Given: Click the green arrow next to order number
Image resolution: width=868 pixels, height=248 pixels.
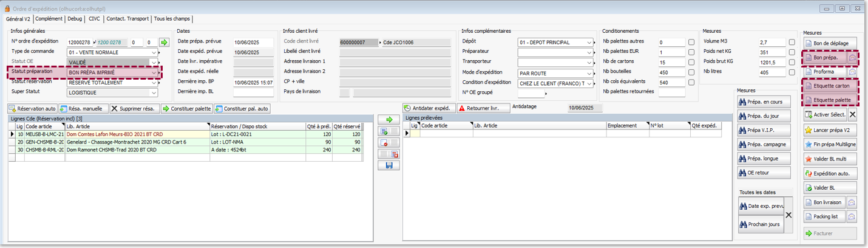Looking at the screenshot, I should [x=164, y=42].
